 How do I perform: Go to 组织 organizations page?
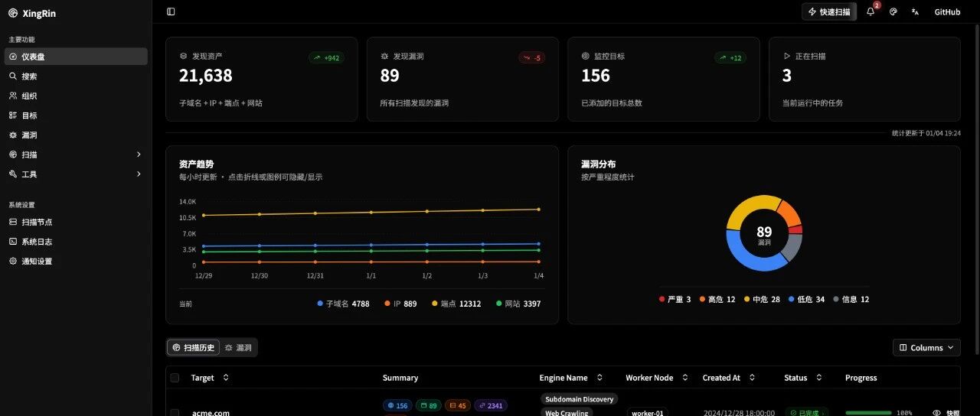click(76, 96)
